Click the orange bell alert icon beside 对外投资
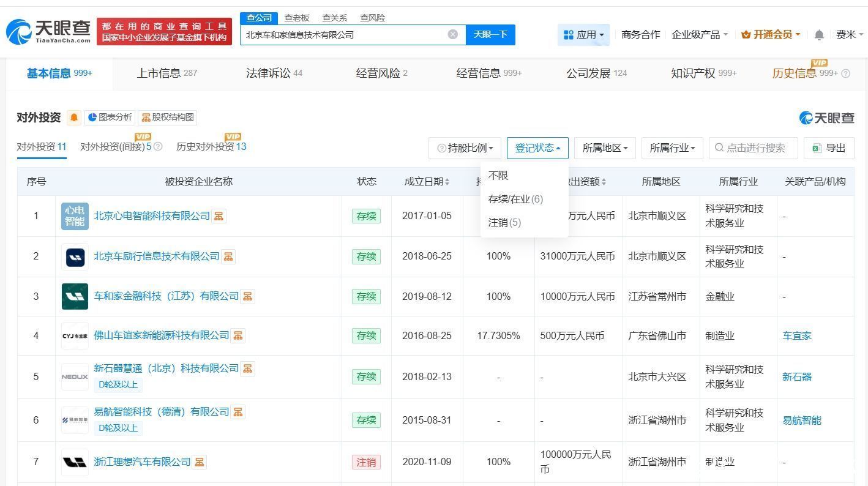Screen dimensions: 868x486 (74, 118)
